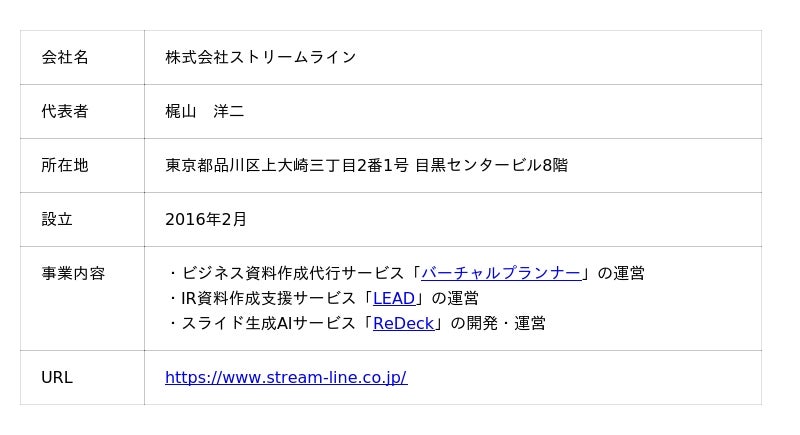This screenshot has height=435, width=800.
Task: Click the company name 株式会社ストリームライン
Action: (x=260, y=57)
